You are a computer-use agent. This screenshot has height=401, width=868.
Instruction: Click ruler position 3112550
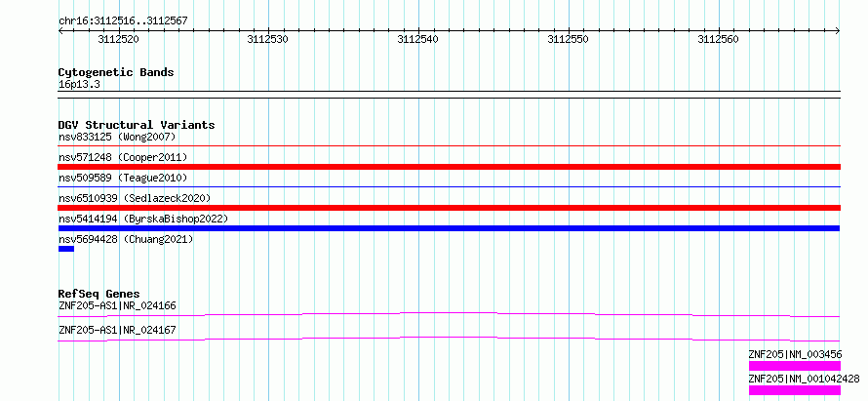pyautogui.click(x=568, y=39)
